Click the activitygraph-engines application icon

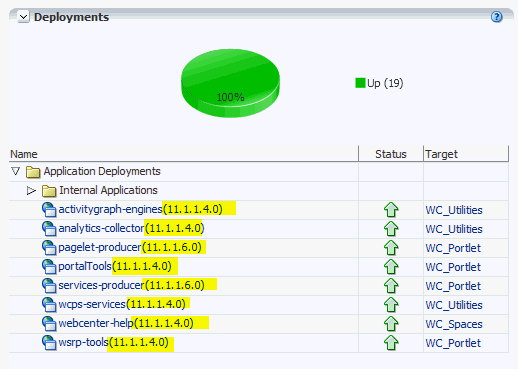(x=49, y=210)
